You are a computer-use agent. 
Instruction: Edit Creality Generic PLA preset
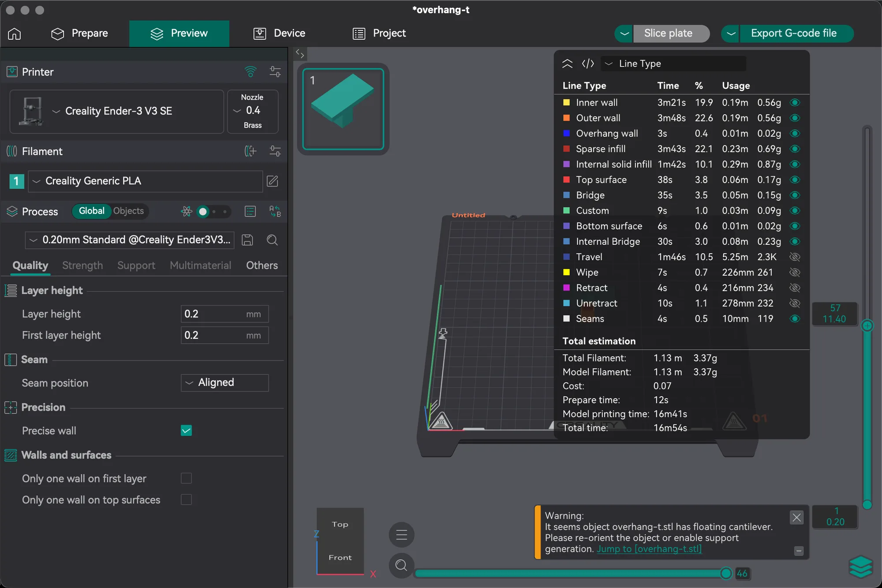[273, 181]
